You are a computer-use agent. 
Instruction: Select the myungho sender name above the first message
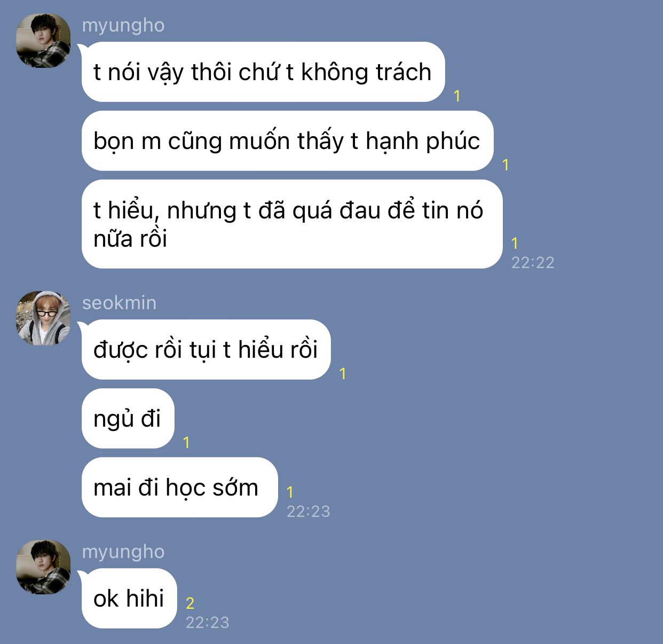point(123,25)
